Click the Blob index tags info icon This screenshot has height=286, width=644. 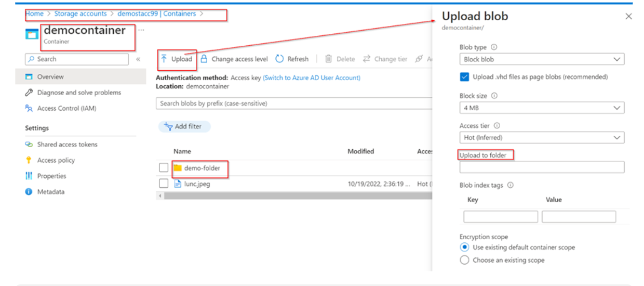511,185
